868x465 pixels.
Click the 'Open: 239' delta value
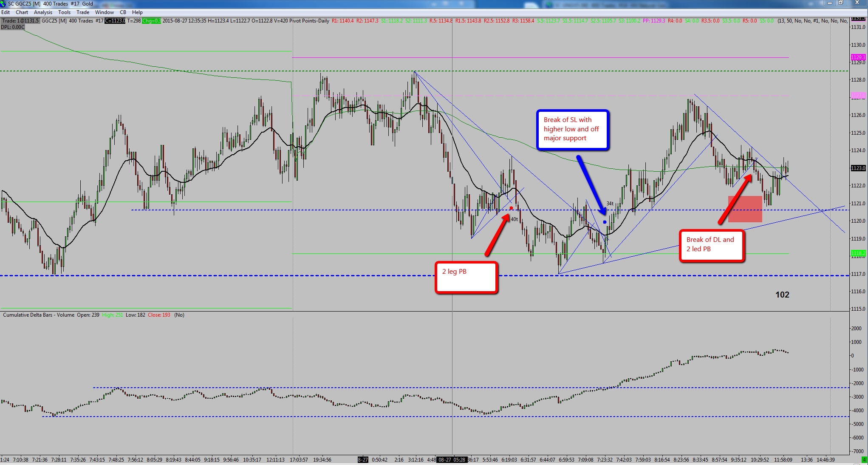pos(88,315)
